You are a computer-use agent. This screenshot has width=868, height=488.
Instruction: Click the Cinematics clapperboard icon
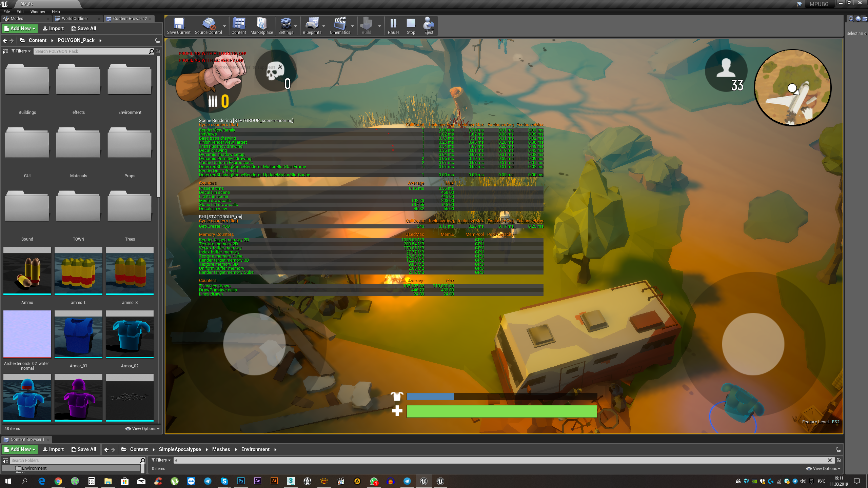click(340, 26)
